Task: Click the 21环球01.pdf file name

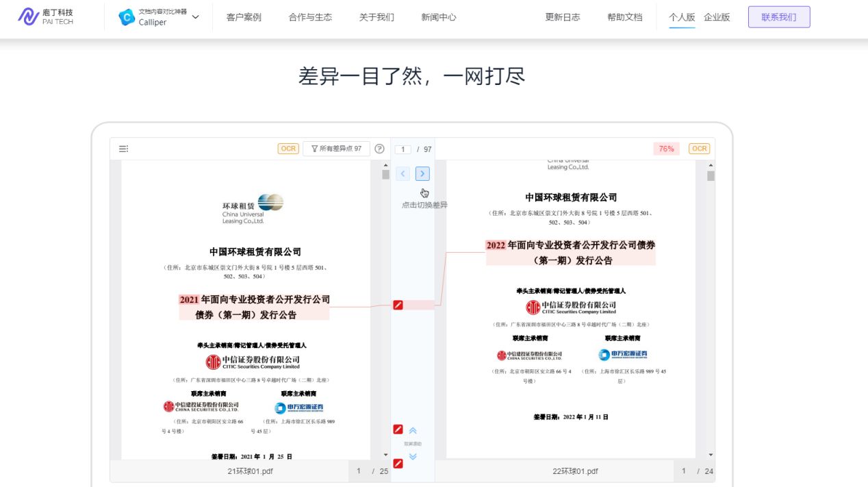Action: [250, 471]
